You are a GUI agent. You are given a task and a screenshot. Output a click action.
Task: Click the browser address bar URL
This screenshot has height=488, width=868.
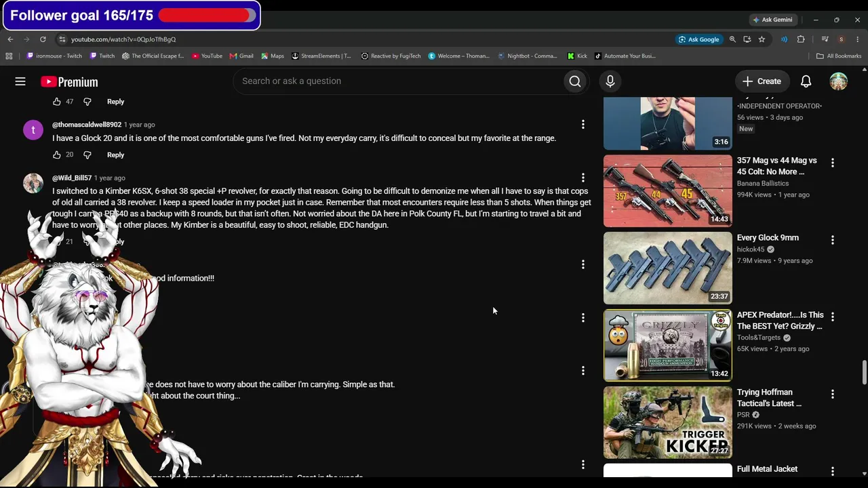(123, 39)
